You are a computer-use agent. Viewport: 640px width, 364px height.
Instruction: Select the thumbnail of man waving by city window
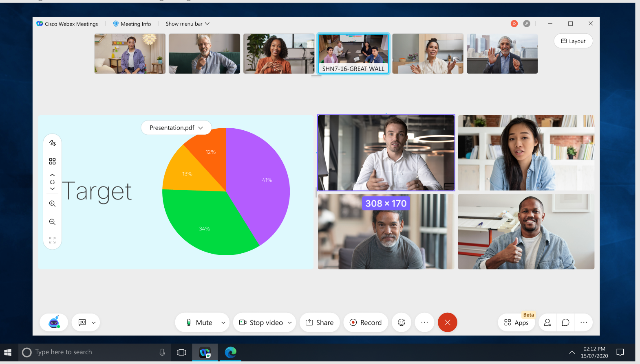pyautogui.click(x=502, y=54)
